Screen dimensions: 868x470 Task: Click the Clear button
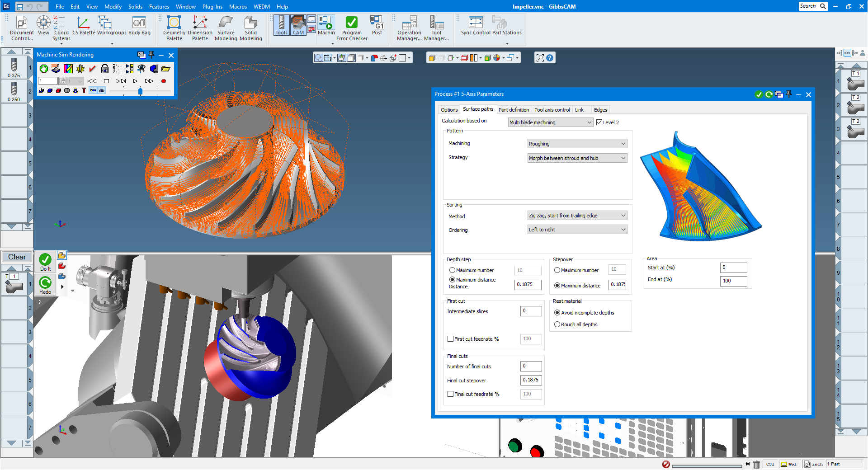pyautogui.click(x=17, y=257)
